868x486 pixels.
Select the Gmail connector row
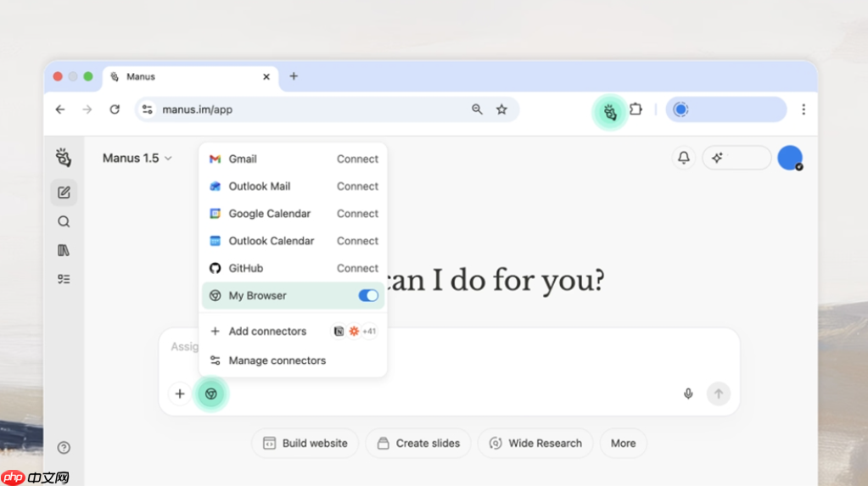point(293,159)
